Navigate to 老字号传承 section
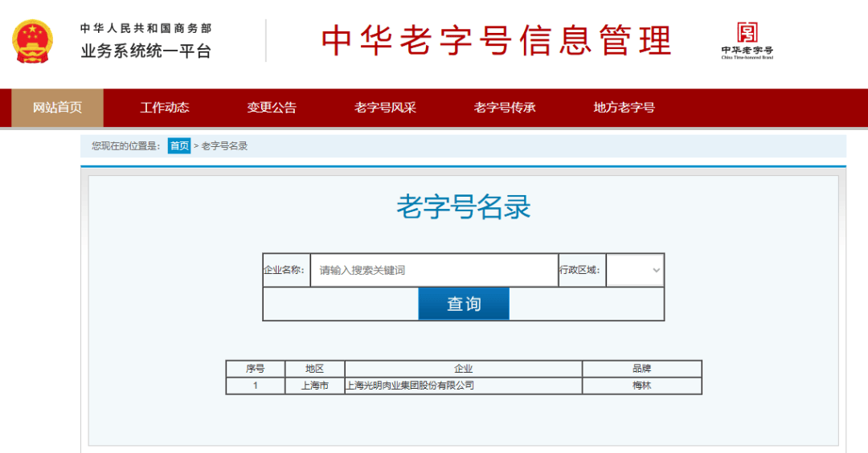868x453 pixels. 505,108
